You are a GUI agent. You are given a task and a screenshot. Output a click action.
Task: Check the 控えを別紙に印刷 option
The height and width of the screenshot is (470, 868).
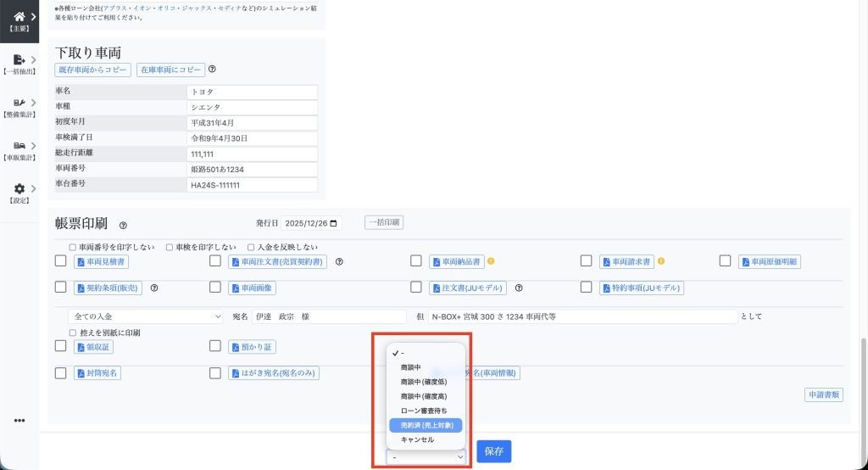(x=72, y=333)
